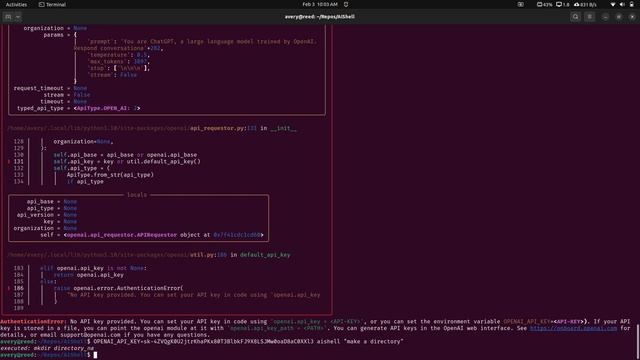Image resolution: width=640 pixels, height=360 pixels.
Task: Click 'self.api_base = api_base' on line 130
Action: [125, 155]
